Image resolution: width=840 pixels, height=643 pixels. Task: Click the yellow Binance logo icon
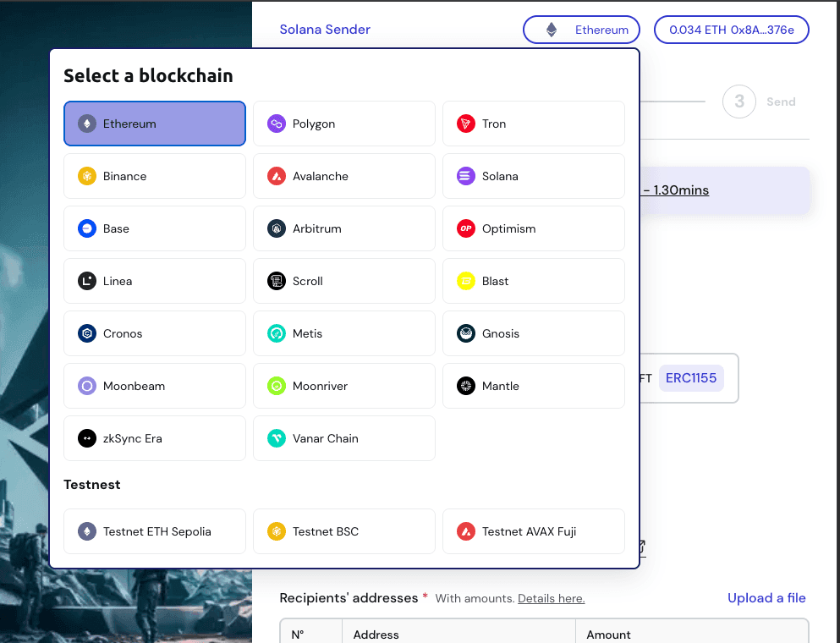pos(87,176)
